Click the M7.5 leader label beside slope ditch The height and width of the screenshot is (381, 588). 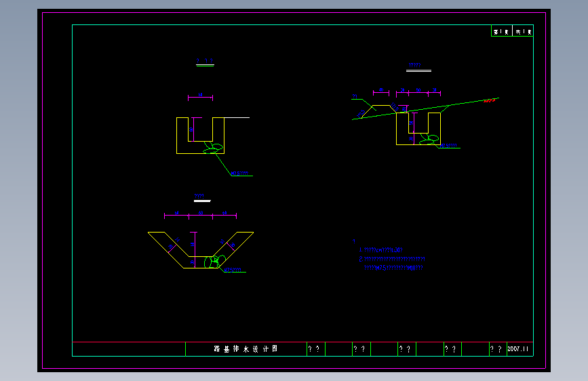tap(448, 146)
